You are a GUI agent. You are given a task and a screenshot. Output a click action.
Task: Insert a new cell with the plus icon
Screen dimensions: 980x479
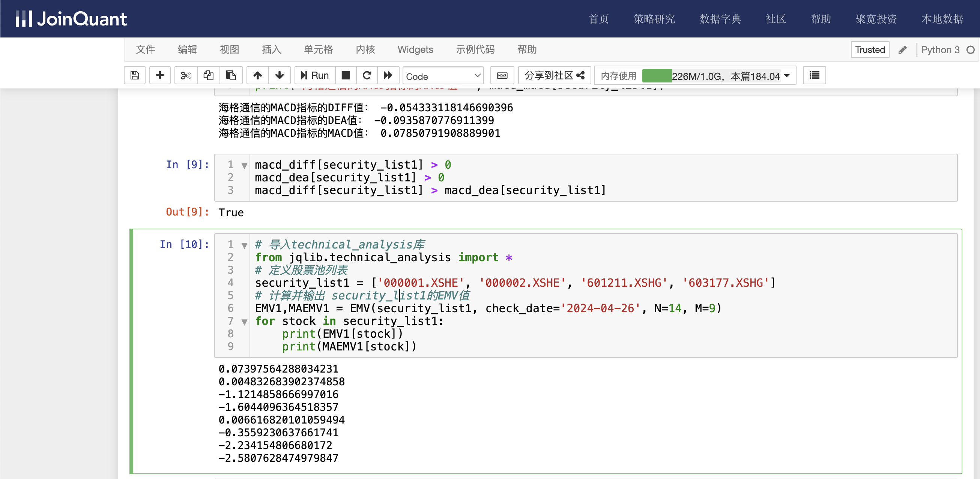click(160, 75)
